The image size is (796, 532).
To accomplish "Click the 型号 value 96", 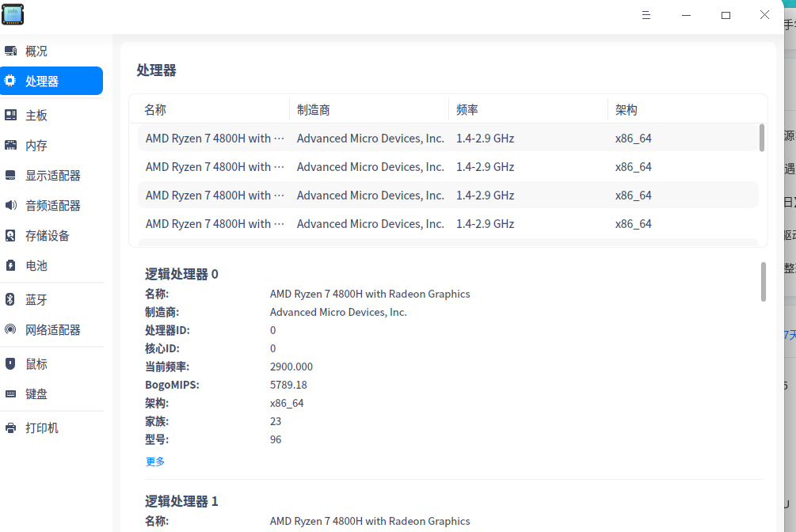I will point(276,439).
